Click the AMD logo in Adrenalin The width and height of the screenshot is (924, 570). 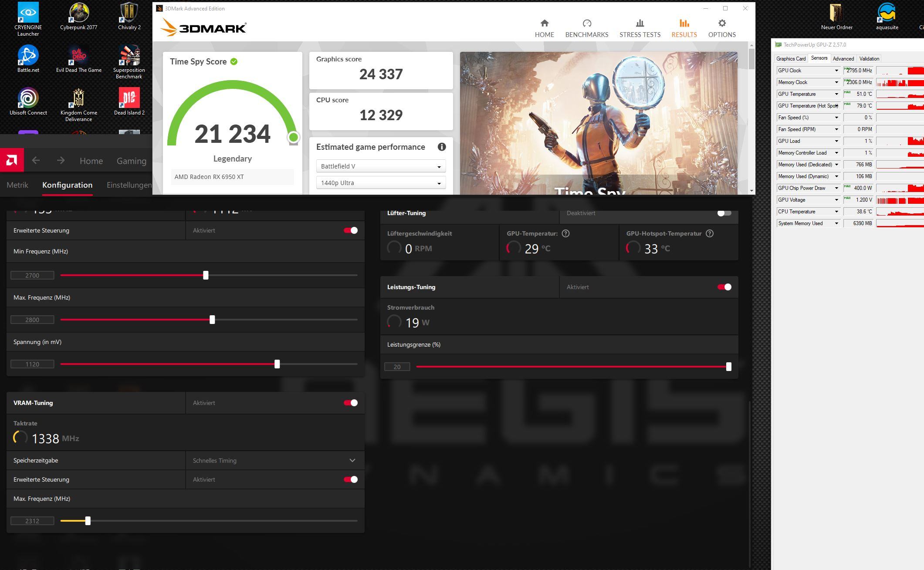coord(11,160)
